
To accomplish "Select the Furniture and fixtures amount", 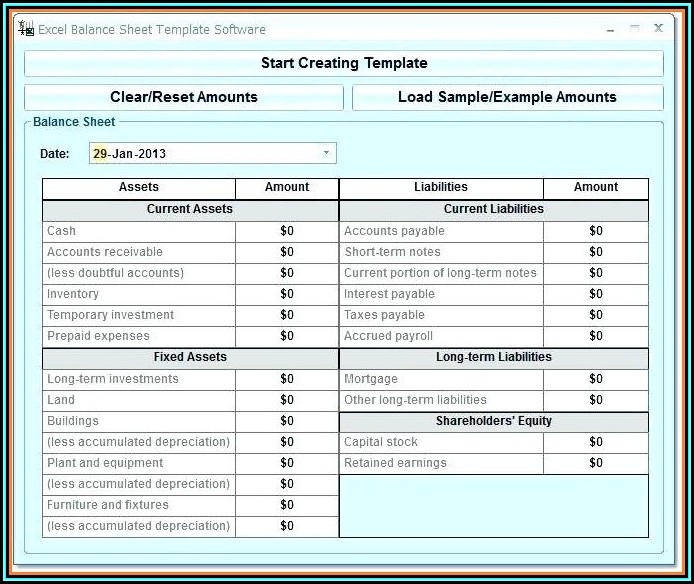I will point(287,505).
